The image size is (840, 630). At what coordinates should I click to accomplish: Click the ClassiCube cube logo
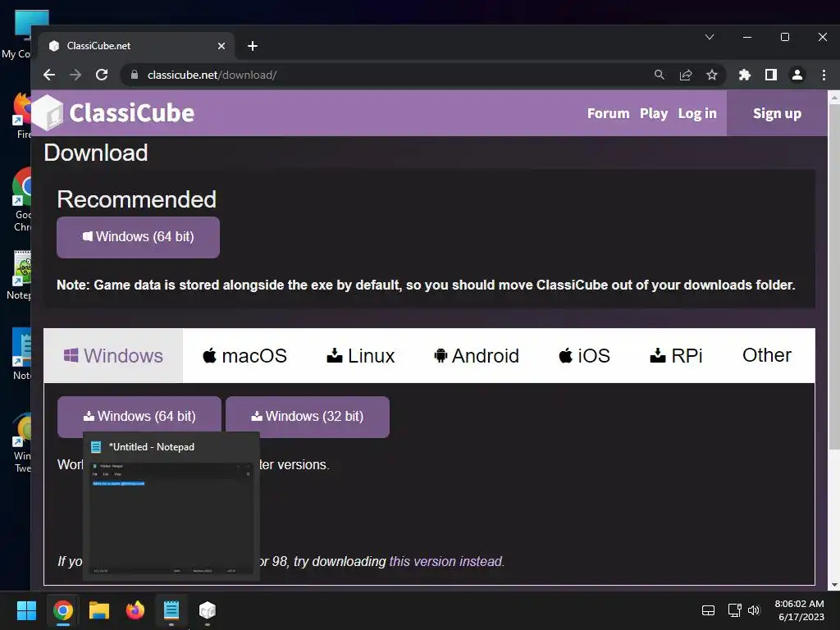click(x=48, y=113)
